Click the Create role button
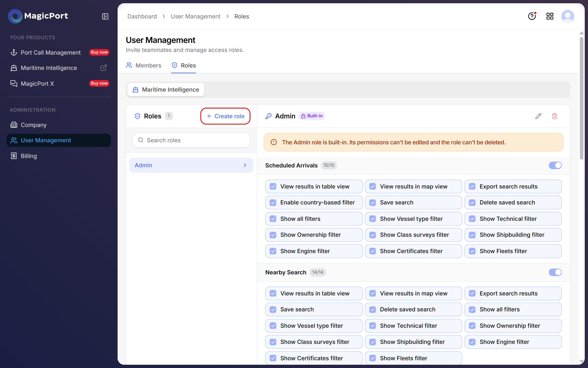588x368 pixels. pyautogui.click(x=225, y=116)
